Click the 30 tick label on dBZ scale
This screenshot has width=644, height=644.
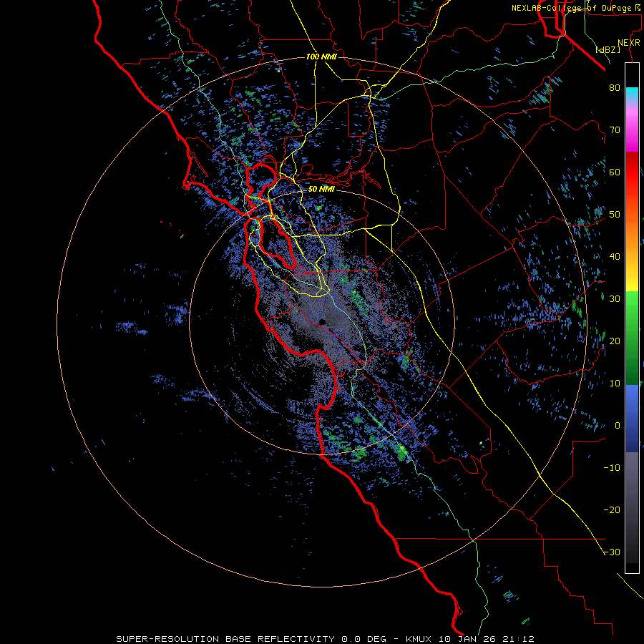pyautogui.click(x=615, y=298)
